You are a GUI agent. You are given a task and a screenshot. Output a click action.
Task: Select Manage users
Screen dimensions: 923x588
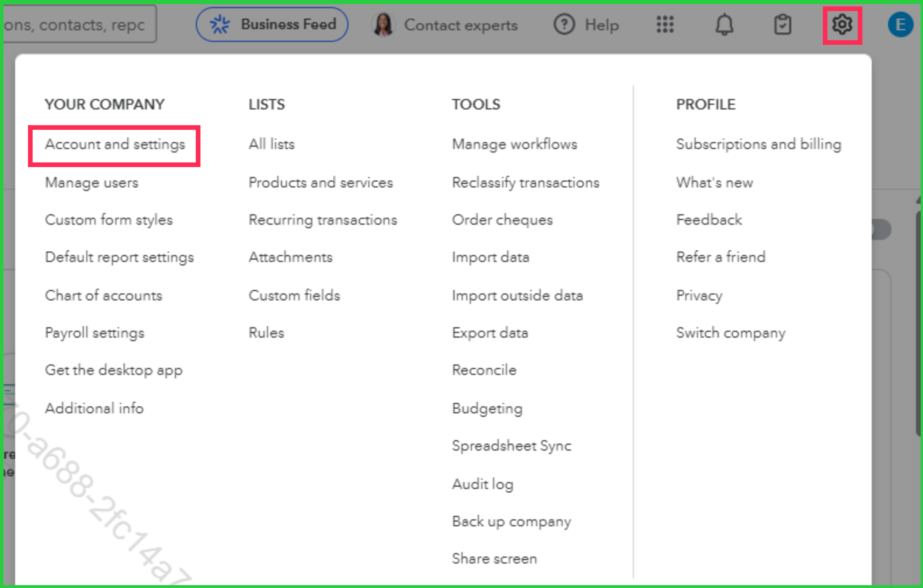[x=91, y=183]
